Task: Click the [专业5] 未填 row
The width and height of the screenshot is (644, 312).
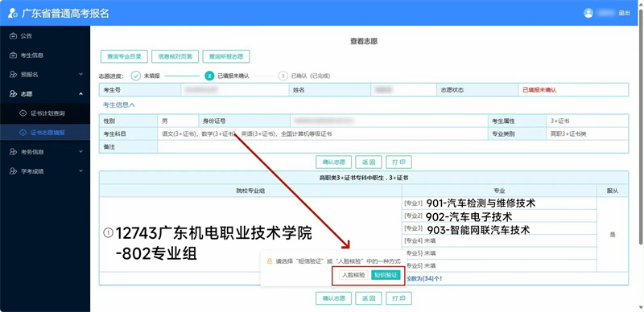Action: (499, 253)
